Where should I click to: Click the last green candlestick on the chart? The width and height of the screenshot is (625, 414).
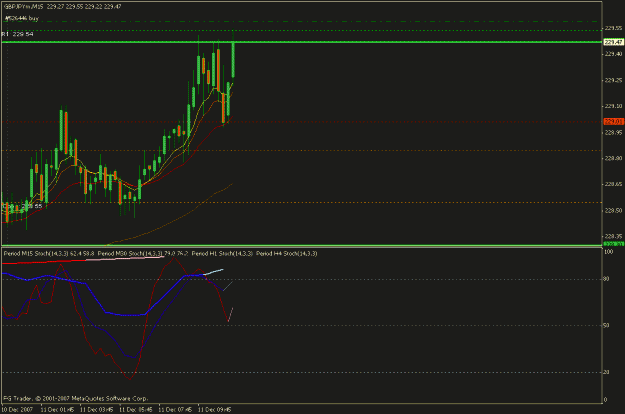[233, 59]
